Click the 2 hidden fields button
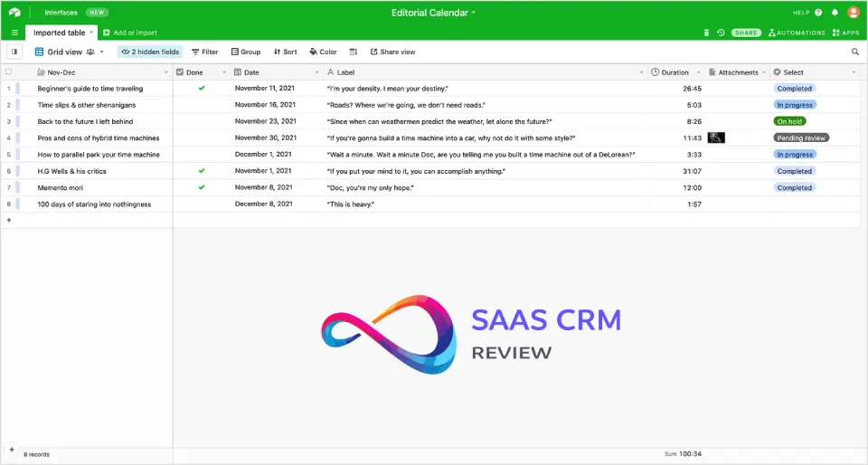The image size is (868, 465). click(x=150, y=52)
